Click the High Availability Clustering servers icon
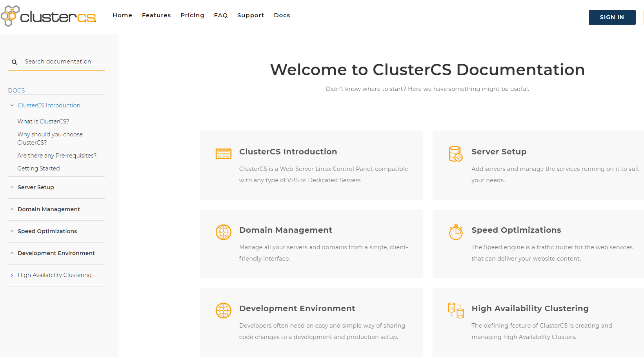This screenshot has width=644, height=357. (x=456, y=310)
